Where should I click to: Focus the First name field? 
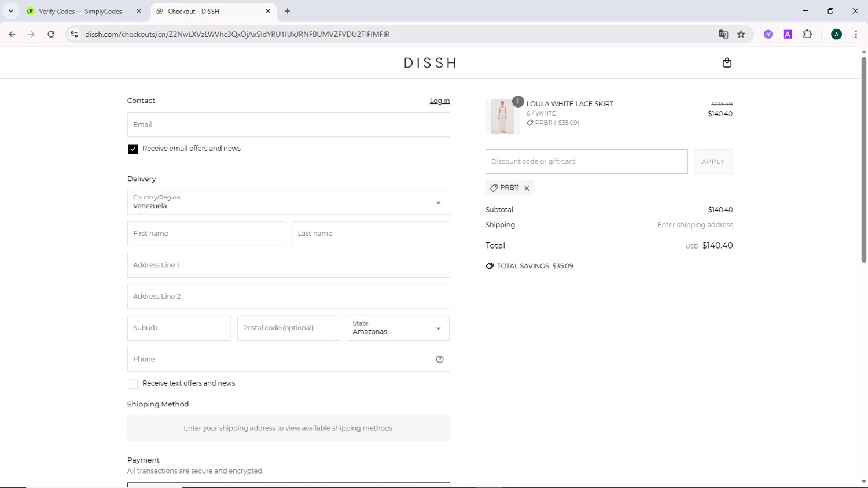[x=206, y=234]
